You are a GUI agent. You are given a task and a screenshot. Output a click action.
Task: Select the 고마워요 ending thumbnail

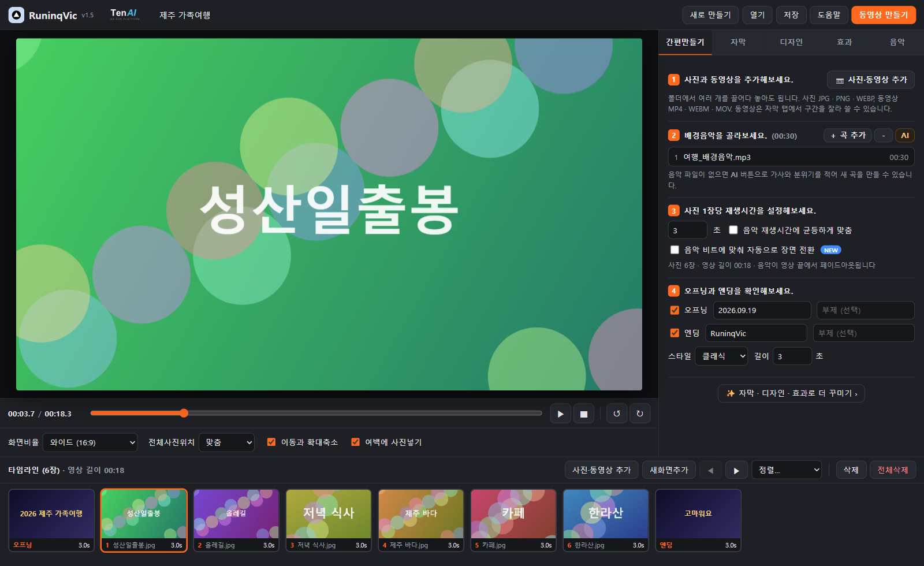click(x=698, y=520)
